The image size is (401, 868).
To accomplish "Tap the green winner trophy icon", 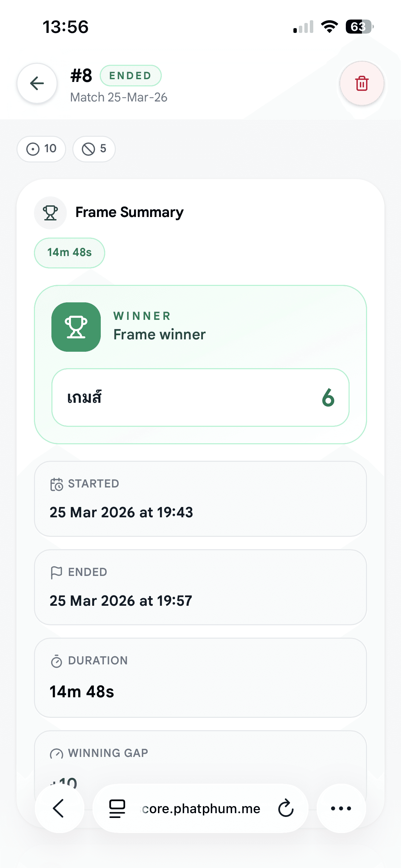I will click(x=76, y=327).
